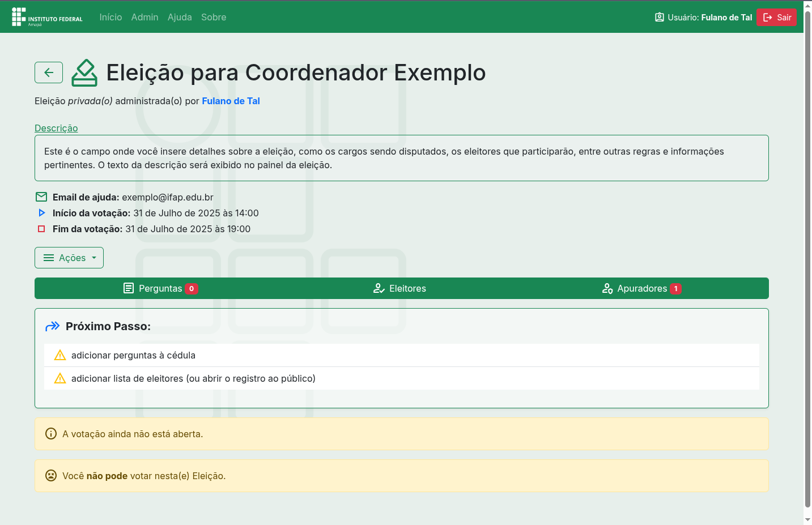812x525 pixels.
Task: Click the sad face icon in voting alert
Action: point(51,476)
